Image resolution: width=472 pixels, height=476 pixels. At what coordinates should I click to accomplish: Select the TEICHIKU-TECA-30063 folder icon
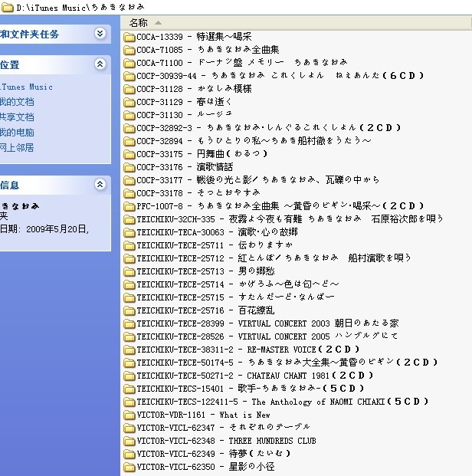(x=129, y=233)
